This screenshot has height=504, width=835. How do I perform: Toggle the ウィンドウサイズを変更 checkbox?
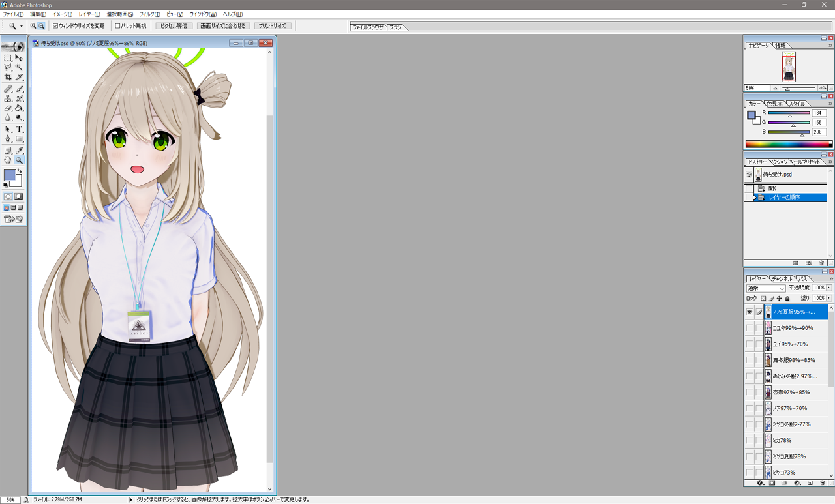tap(55, 26)
